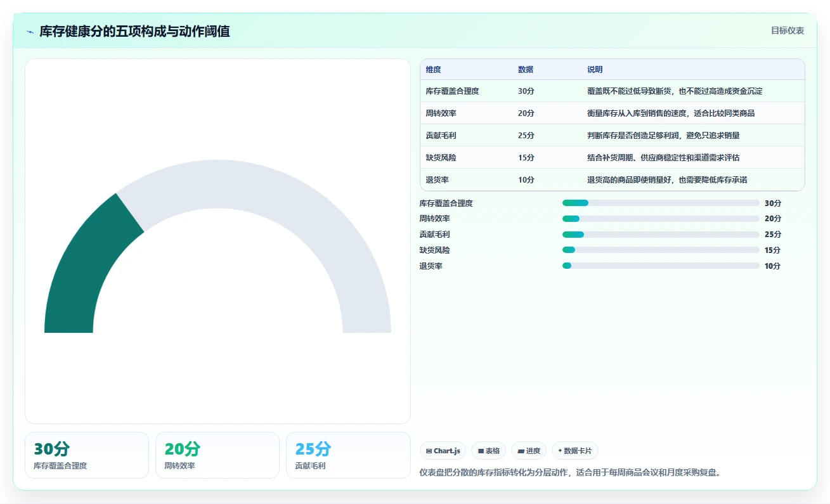
Task: Click the 25分 value beside progress bar
Action: (773, 235)
